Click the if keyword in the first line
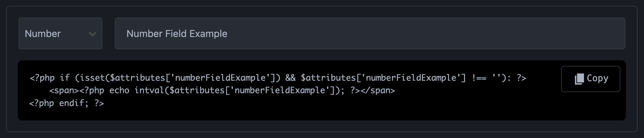644x138 pixels. point(65,78)
